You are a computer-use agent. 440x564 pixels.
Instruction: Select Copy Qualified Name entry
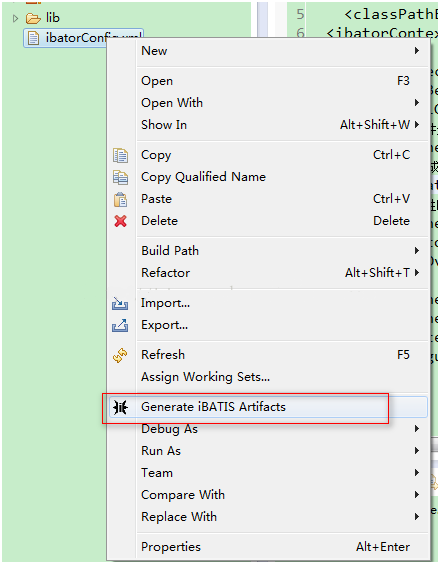click(267, 177)
